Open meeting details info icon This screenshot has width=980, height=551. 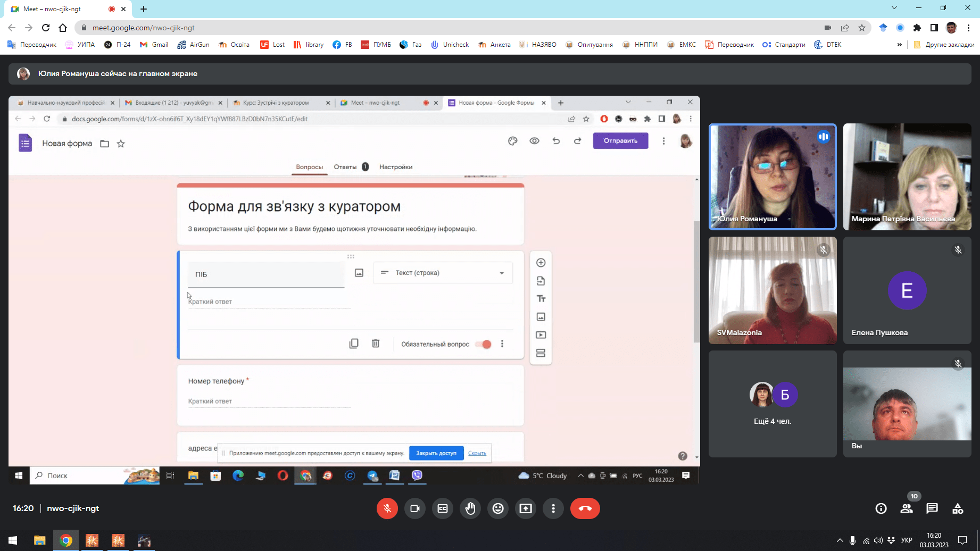pyautogui.click(x=881, y=508)
